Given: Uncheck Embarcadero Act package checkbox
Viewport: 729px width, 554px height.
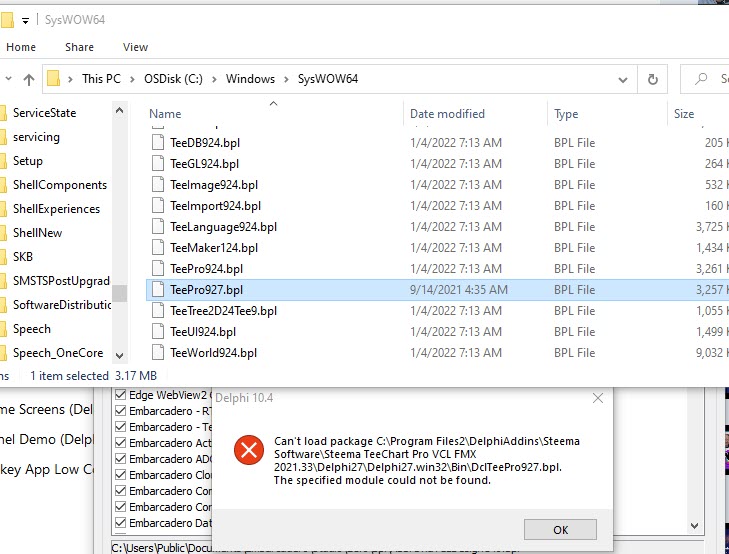Looking at the screenshot, I should coord(120,442).
